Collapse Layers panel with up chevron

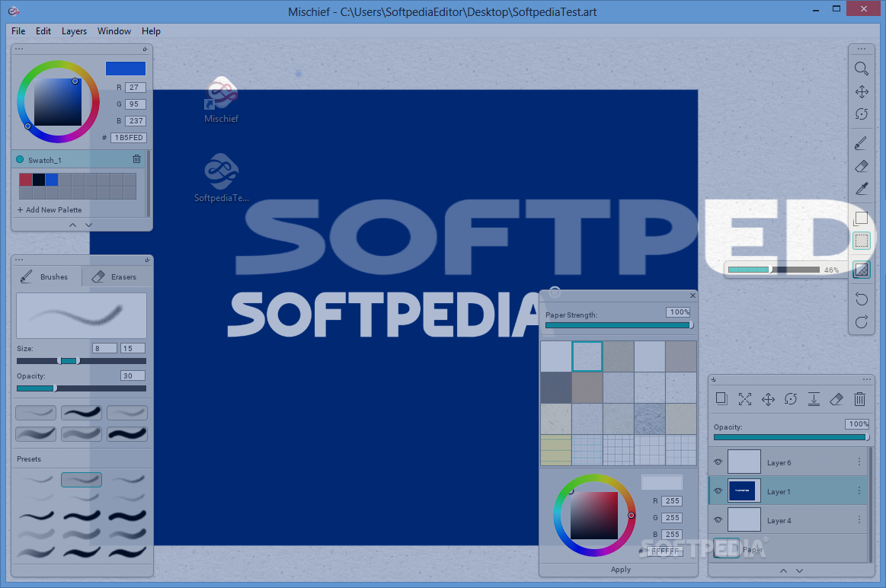(x=783, y=571)
